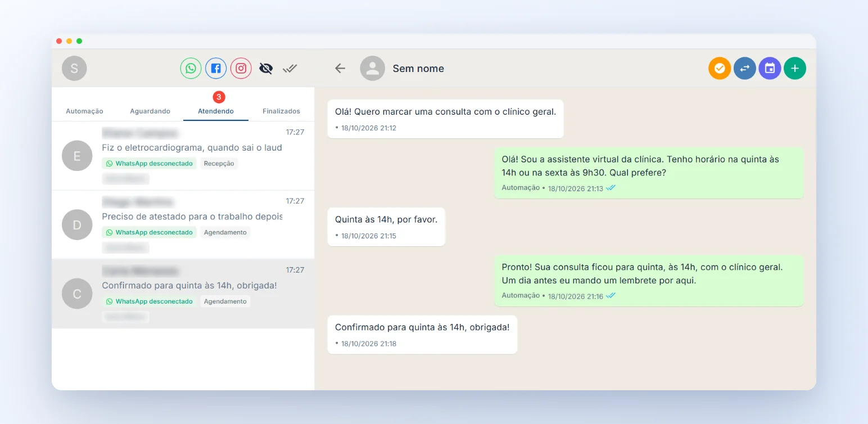This screenshot has width=868, height=424.
Task: Click the Quinta às 14h, por favor message
Action: pos(386,227)
